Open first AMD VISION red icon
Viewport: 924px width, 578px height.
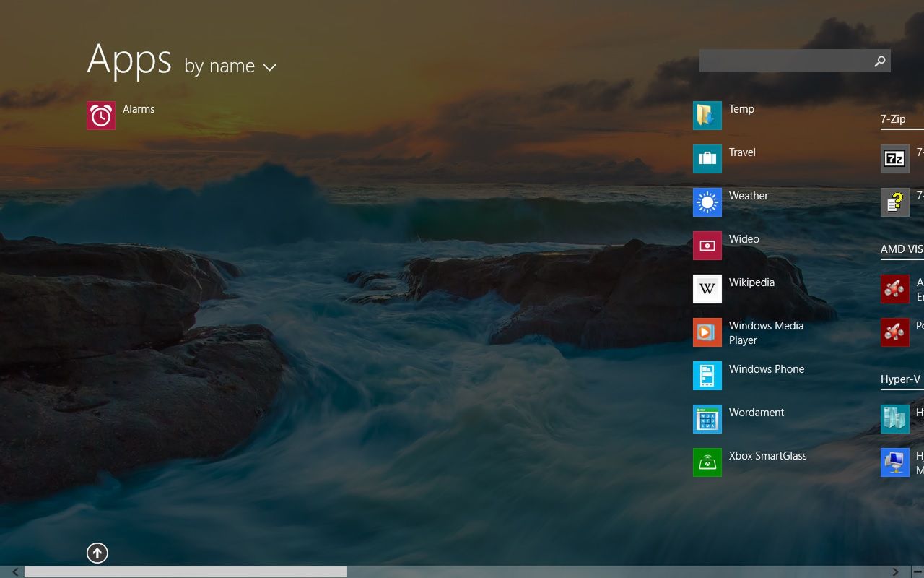coord(895,289)
